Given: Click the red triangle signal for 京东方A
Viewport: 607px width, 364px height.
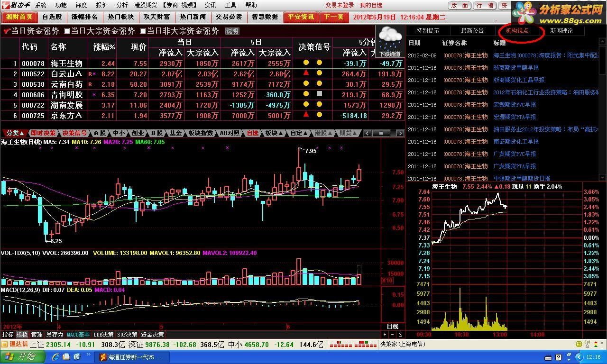Looking at the screenshot, I should pos(306,114).
